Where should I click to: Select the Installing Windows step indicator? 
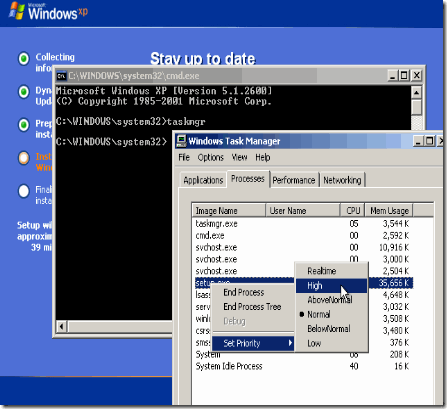point(23,158)
